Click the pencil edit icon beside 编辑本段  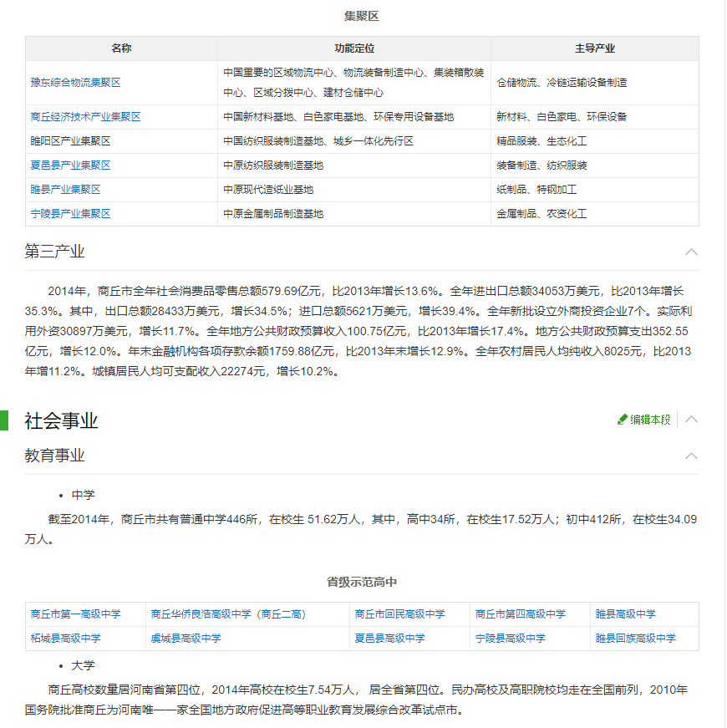click(x=623, y=420)
